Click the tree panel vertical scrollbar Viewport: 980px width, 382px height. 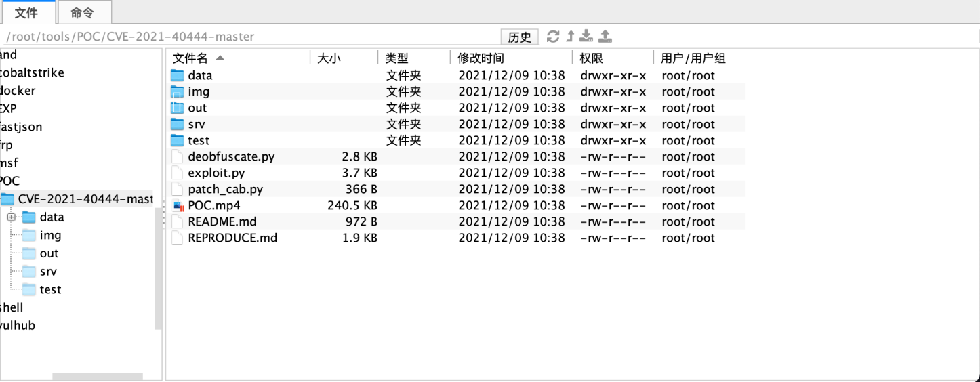(159, 268)
